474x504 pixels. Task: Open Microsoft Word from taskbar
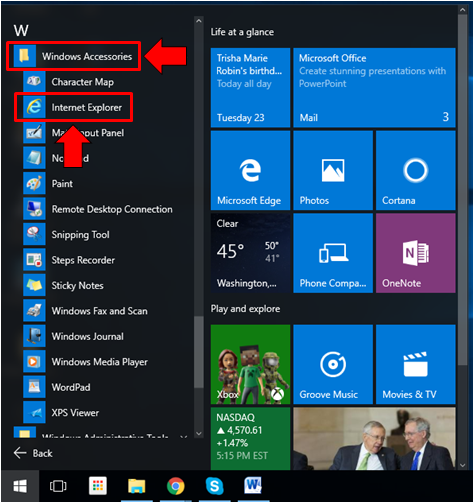253,485
